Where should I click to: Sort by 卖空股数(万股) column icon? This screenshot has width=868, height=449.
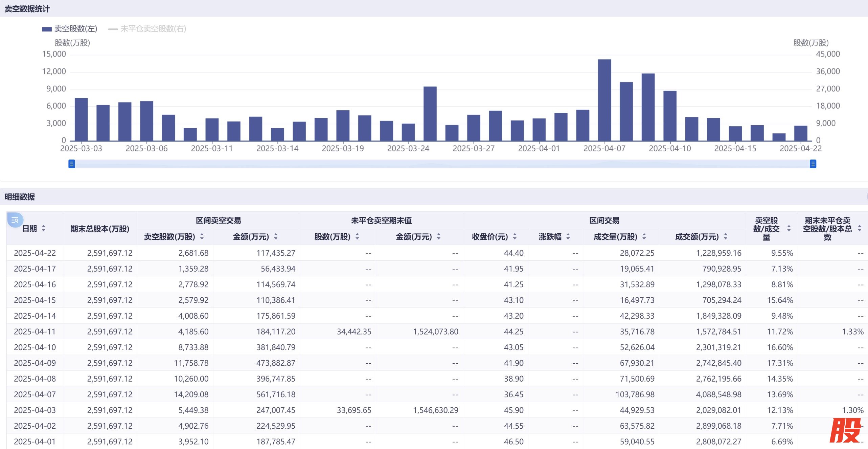point(202,237)
